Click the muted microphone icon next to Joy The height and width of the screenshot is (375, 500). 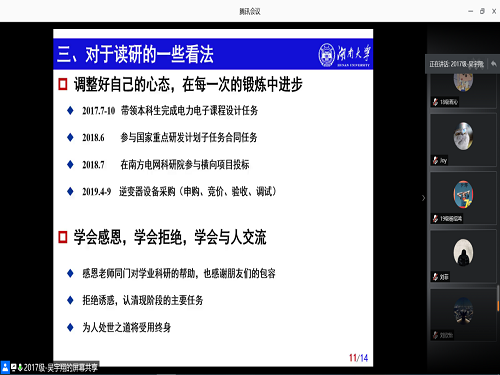435,160
